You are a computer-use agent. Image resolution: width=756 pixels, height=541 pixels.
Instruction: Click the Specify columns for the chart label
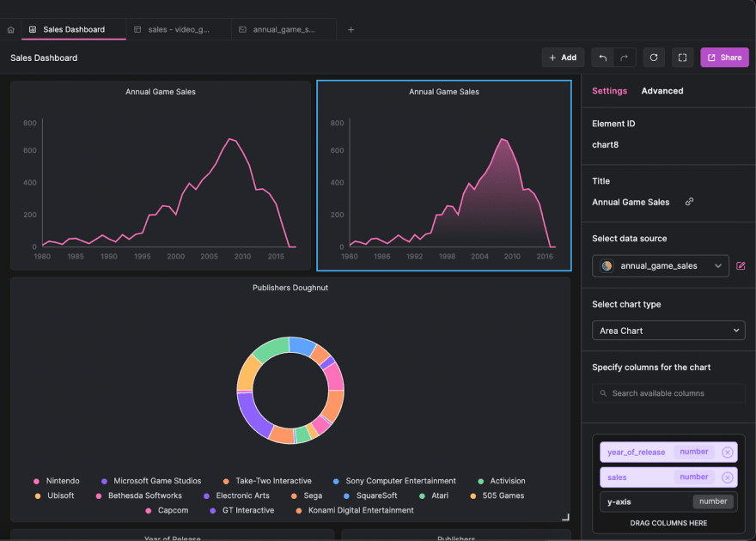tap(651, 367)
